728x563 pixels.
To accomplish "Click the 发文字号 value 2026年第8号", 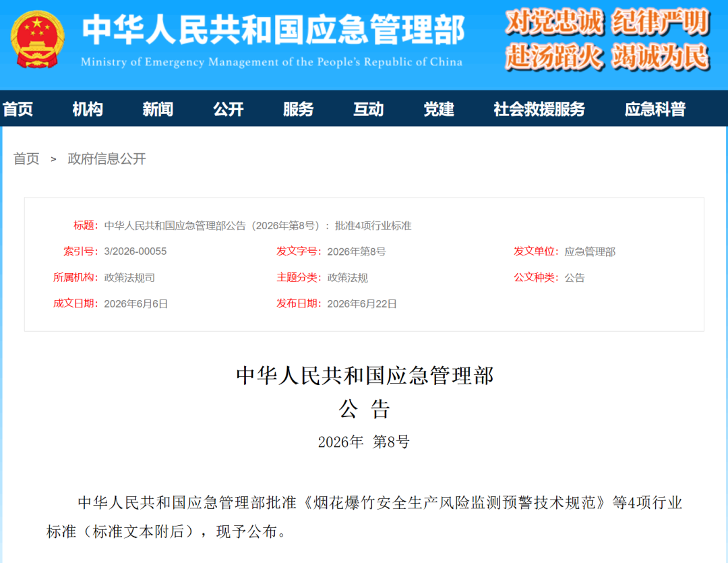I will tap(357, 251).
